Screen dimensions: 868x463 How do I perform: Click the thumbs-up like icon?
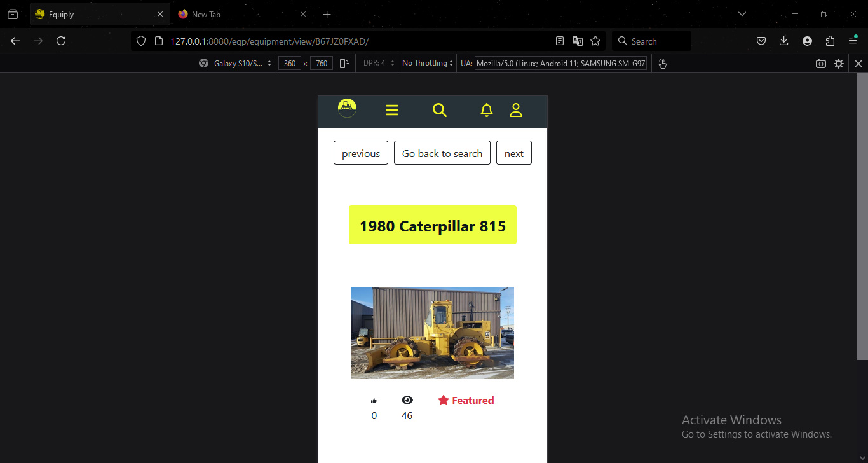(x=374, y=401)
